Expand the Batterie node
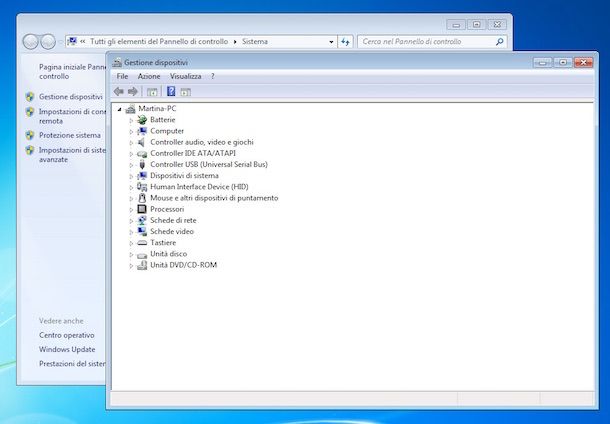Image resolution: width=610 pixels, height=424 pixels. (131, 120)
